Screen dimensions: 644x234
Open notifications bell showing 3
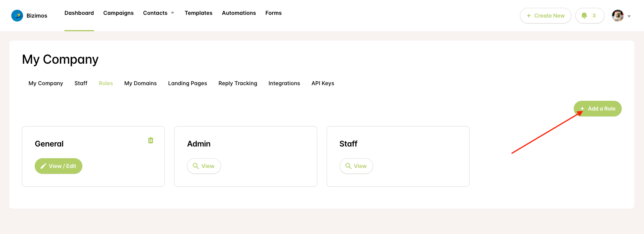[590, 16]
